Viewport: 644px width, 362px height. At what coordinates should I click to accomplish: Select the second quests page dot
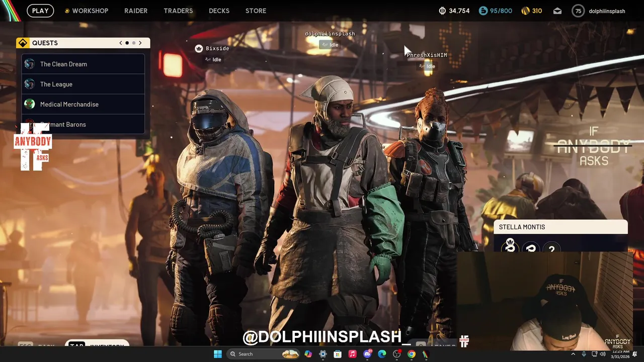pyautogui.click(x=133, y=43)
